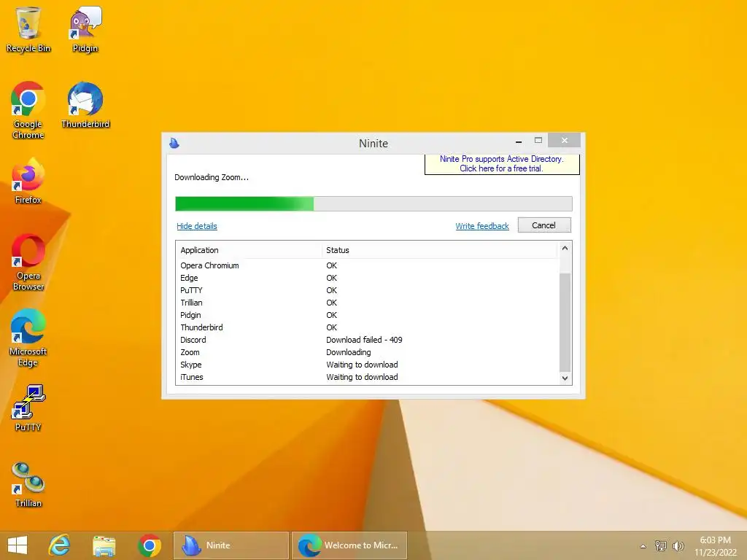Select the Trillian row in the list

point(368,303)
